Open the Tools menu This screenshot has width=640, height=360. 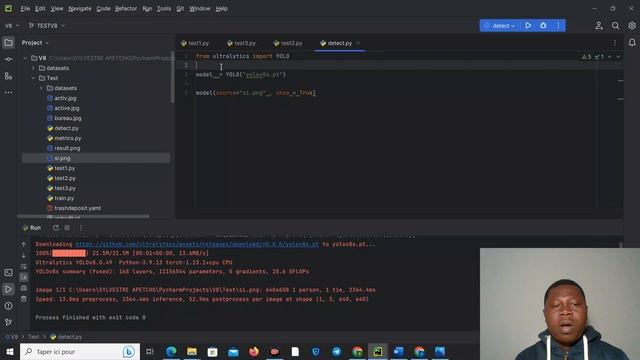pyautogui.click(x=164, y=9)
